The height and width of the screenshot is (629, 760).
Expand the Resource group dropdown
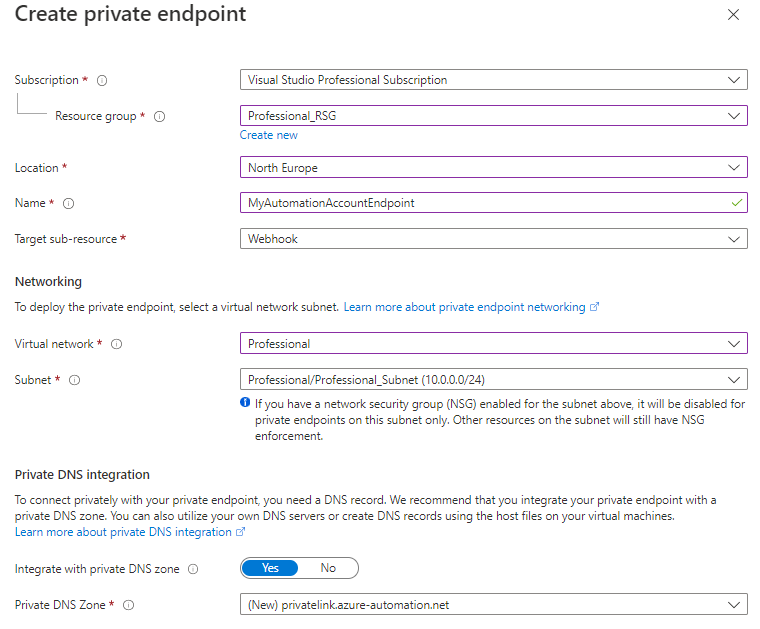coord(493,116)
